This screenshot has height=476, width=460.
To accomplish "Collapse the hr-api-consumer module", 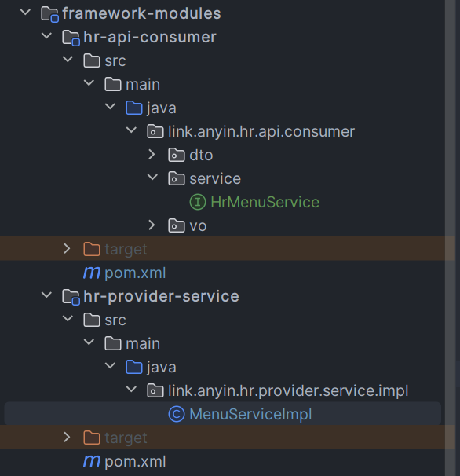I will [46, 35].
